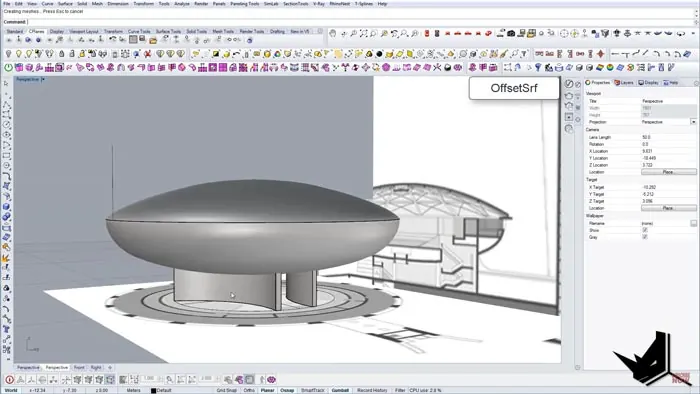This screenshot has width=700, height=394.
Task: Switch to the Front viewport tab
Action: pyautogui.click(x=79, y=367)
